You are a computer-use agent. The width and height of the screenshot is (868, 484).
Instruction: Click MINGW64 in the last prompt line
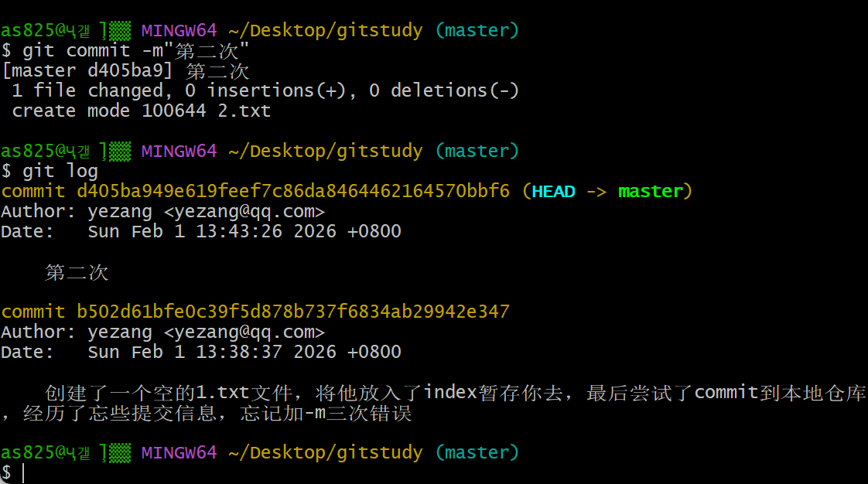click(179, 452)
